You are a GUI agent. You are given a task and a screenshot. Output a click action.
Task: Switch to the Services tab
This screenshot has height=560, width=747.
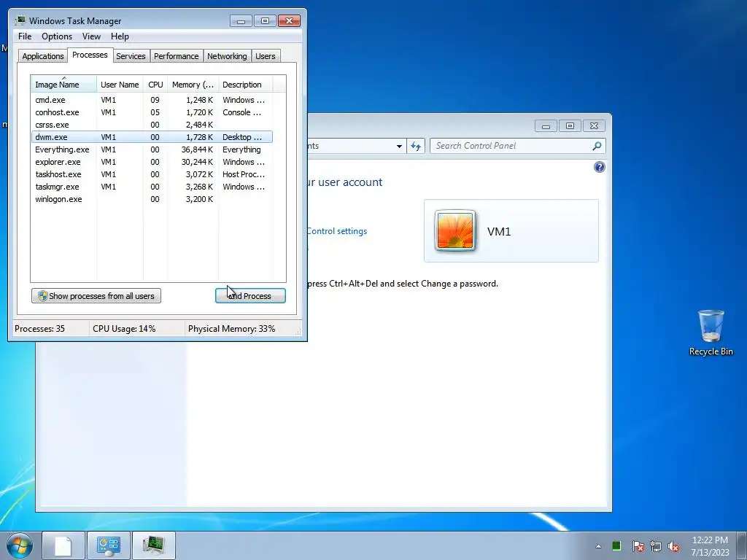[131, 56]
